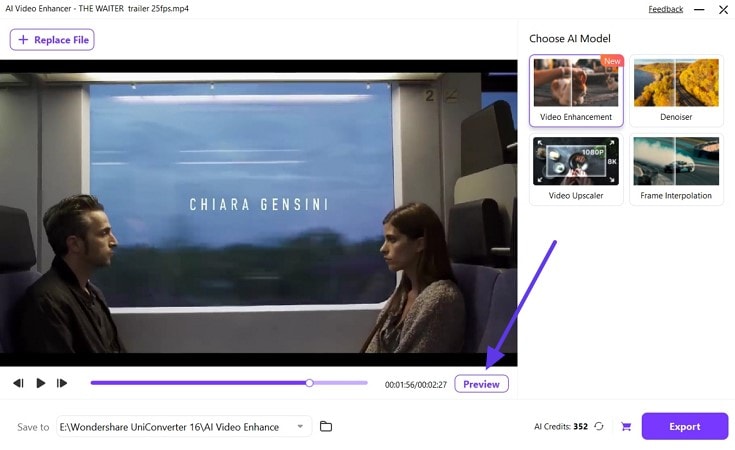Click the video preview frame
Viewport: 735px width, 450px height.
pos(259,213)
